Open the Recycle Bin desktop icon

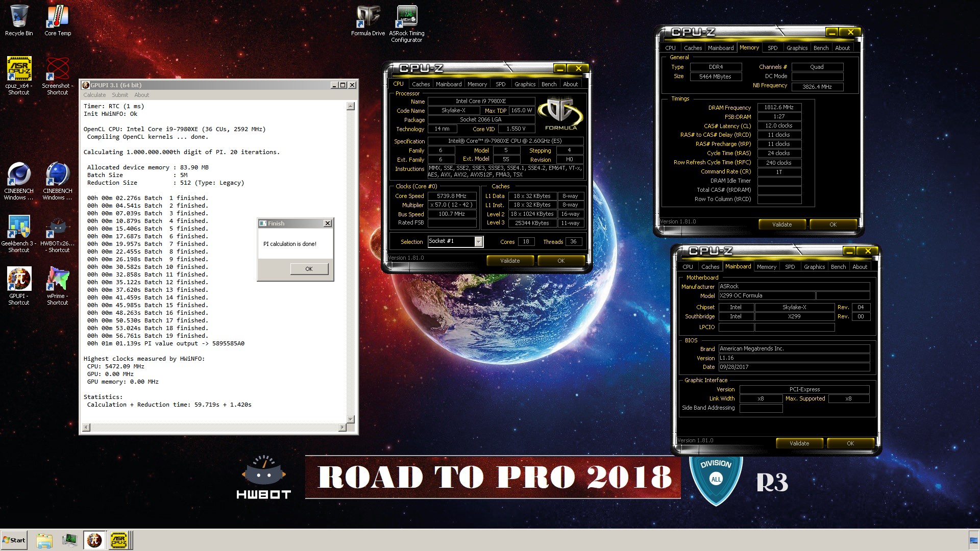(19, 20)
